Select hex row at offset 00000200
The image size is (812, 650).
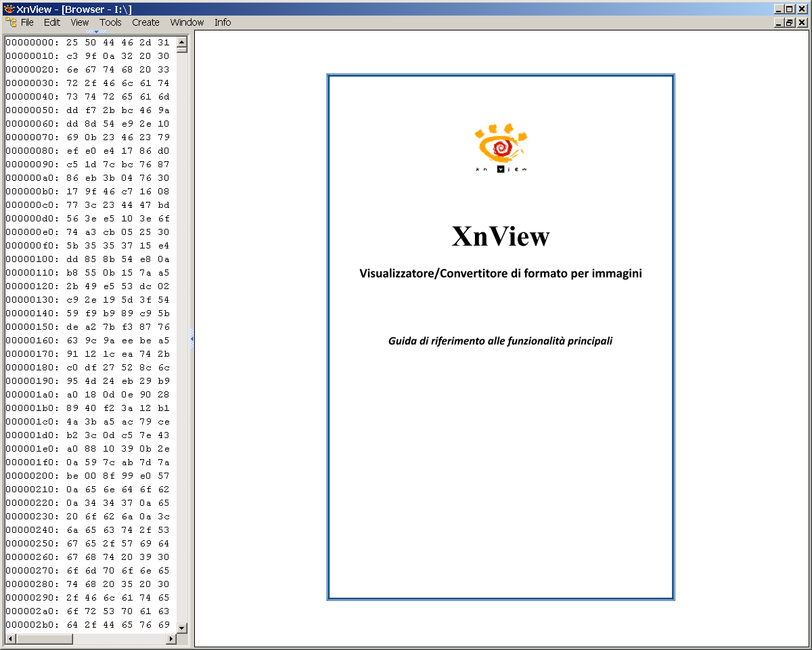(x=88, y=475)
